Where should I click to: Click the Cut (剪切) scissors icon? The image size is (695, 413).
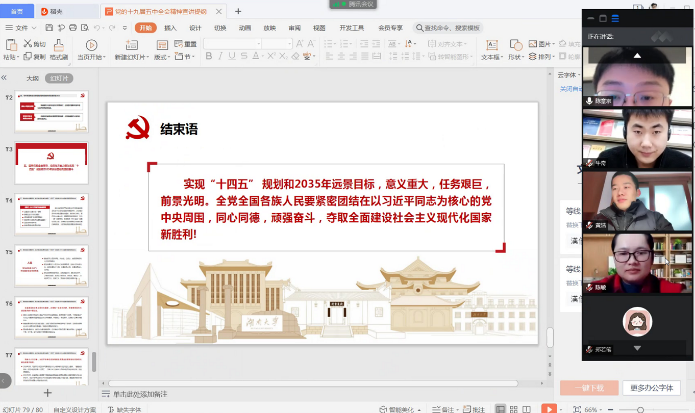(29, 44)
